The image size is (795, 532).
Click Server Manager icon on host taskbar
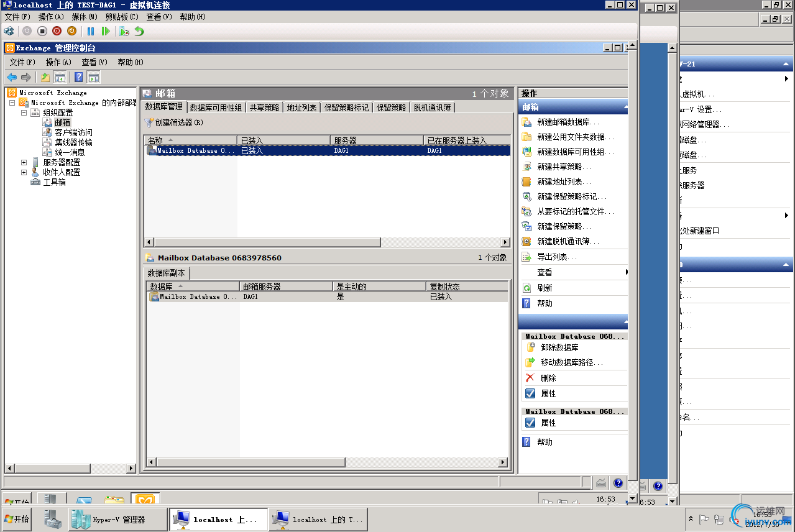coord(52,520)
